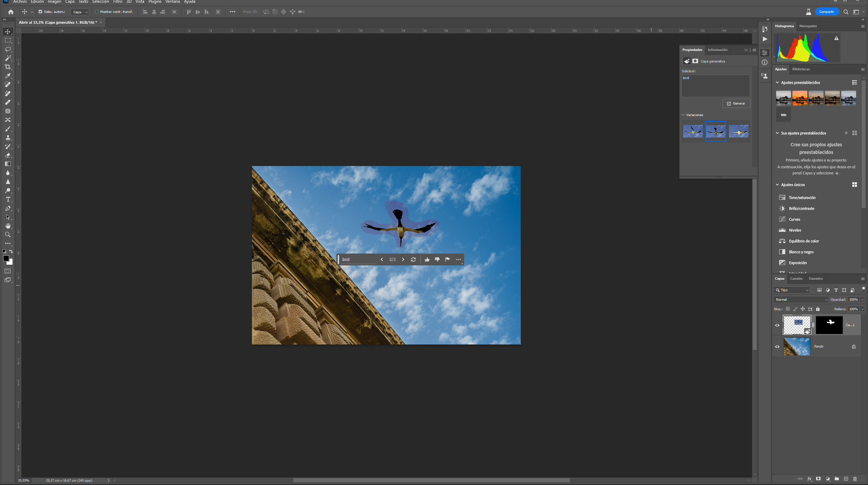Collapse the Variaciones section
868x485 pixels.
pos(683,115)
